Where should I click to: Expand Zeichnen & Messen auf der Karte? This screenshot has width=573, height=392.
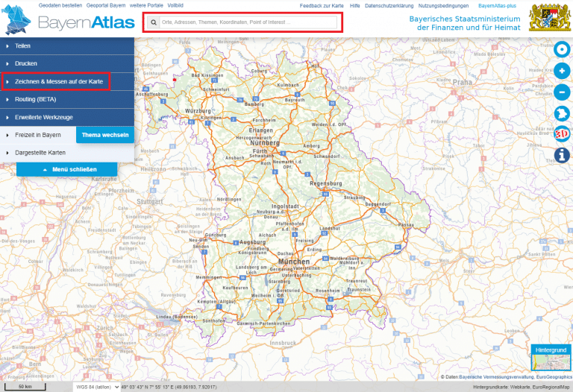[67, 81]
